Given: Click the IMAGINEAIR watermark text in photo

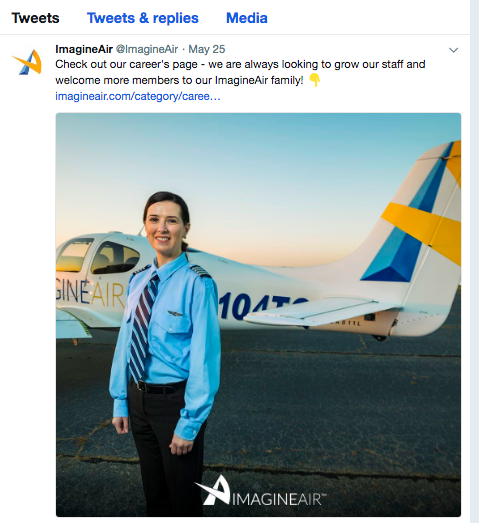Looking at the screenshot, I should pos(279,499).
